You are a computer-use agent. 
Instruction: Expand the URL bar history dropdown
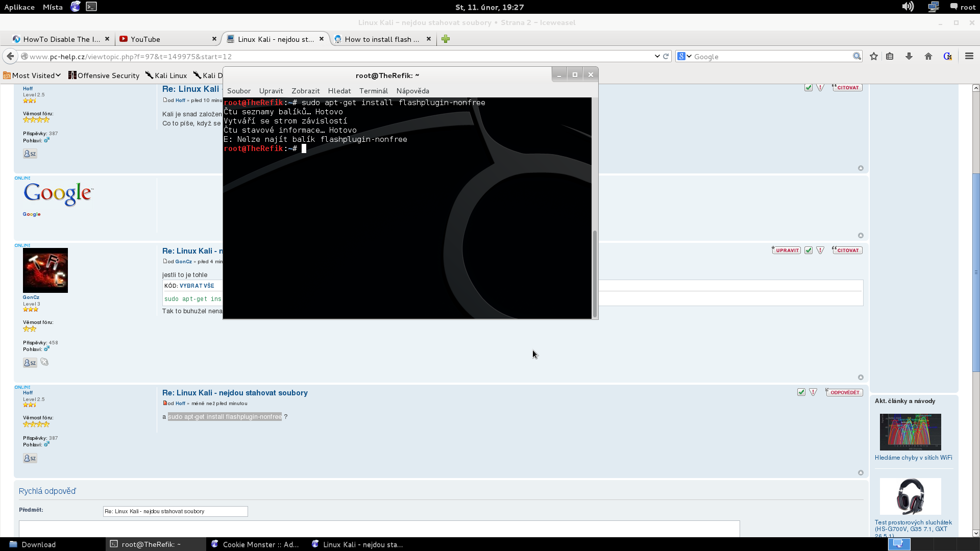click(657, 57)
